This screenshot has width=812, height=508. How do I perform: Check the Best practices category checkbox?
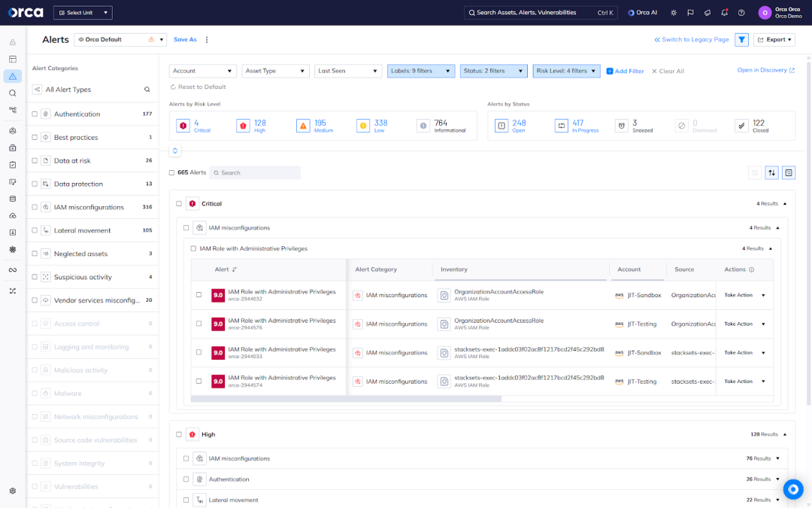tap(35, 138)
